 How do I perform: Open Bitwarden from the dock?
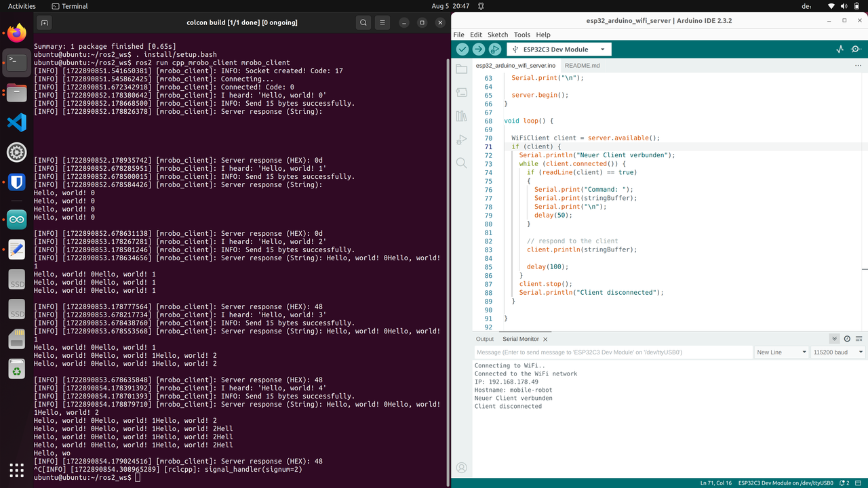(x=17, y=182)
